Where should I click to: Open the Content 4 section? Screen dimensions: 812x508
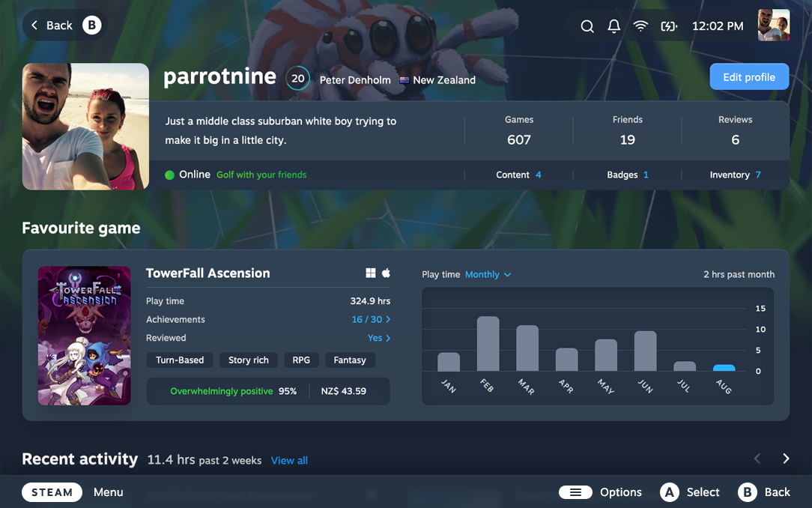(518, 175)
